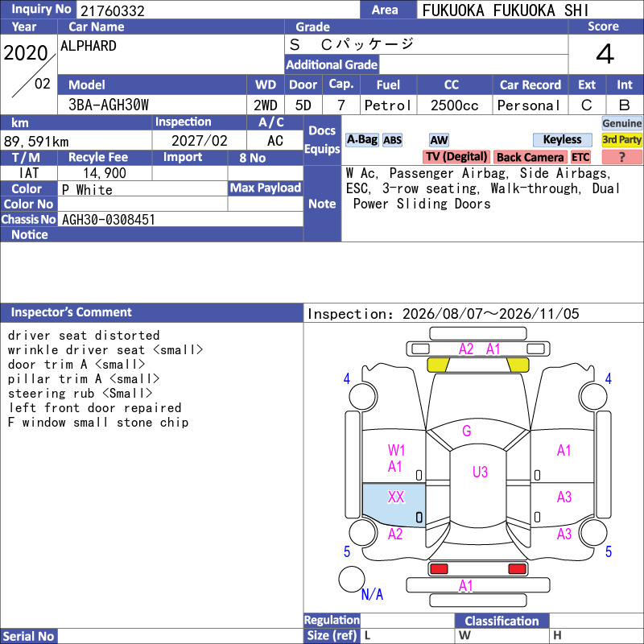
Task: Click the G windshield mark on diagram
Action: coord(467,431)
